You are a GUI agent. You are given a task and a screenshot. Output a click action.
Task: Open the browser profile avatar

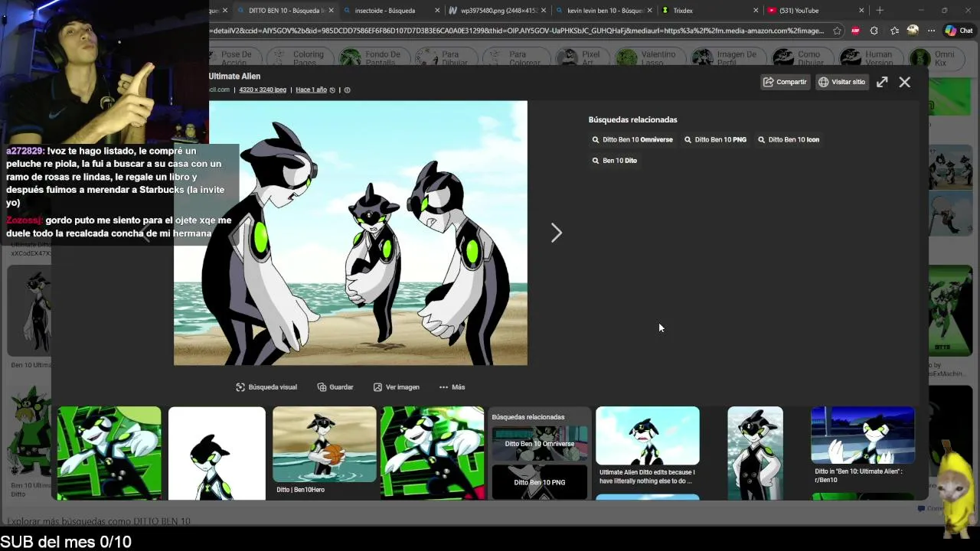(913, 31)
